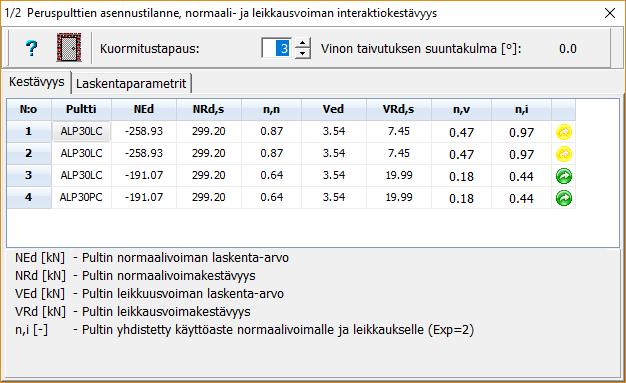Close the Peruspulttien dialog window
The image size is (626, 383).
pos(610,13)
